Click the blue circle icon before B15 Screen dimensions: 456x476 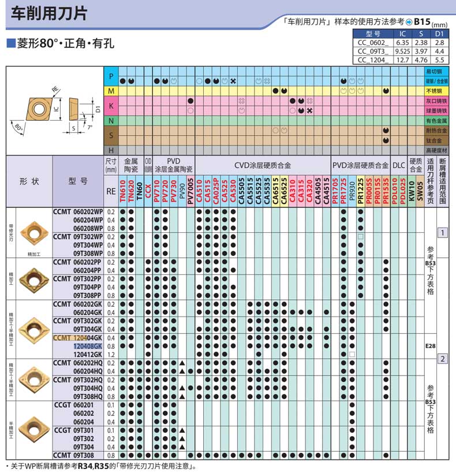(409, 22)
